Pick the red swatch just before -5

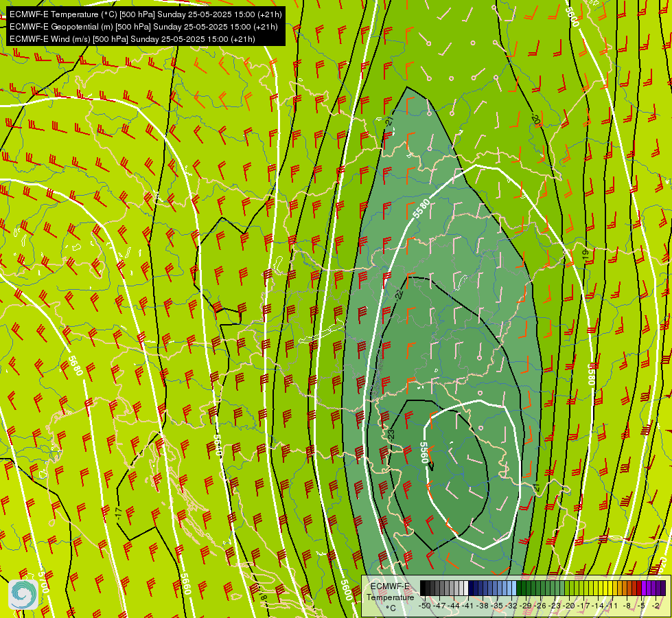[x=639, y=588]
